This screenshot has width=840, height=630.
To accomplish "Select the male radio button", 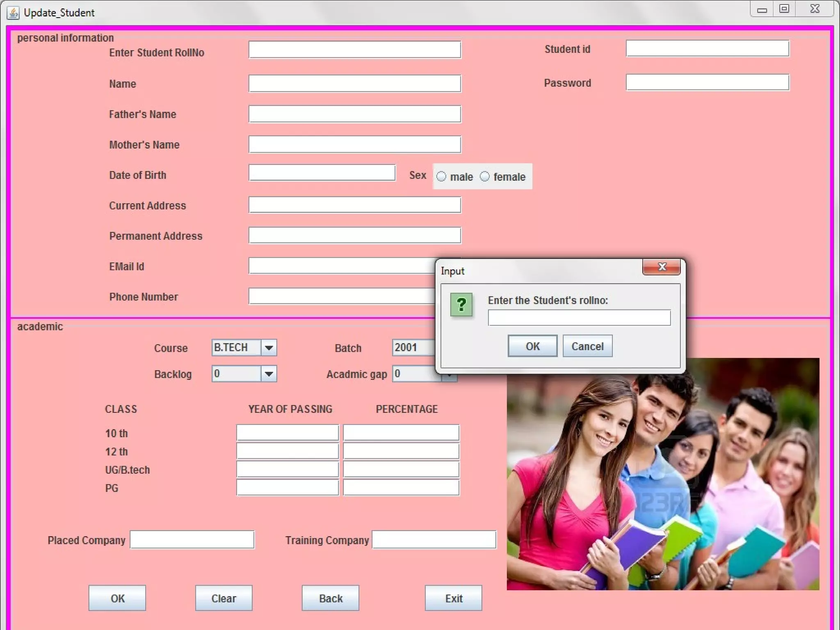I will (x=441, y=177).
